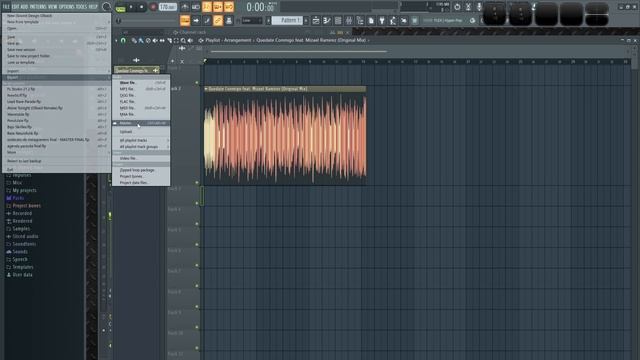Select the playlist Playback speaker tool
Image resolution: width=640 pixels, height=360 pixels.
[190, 40]
